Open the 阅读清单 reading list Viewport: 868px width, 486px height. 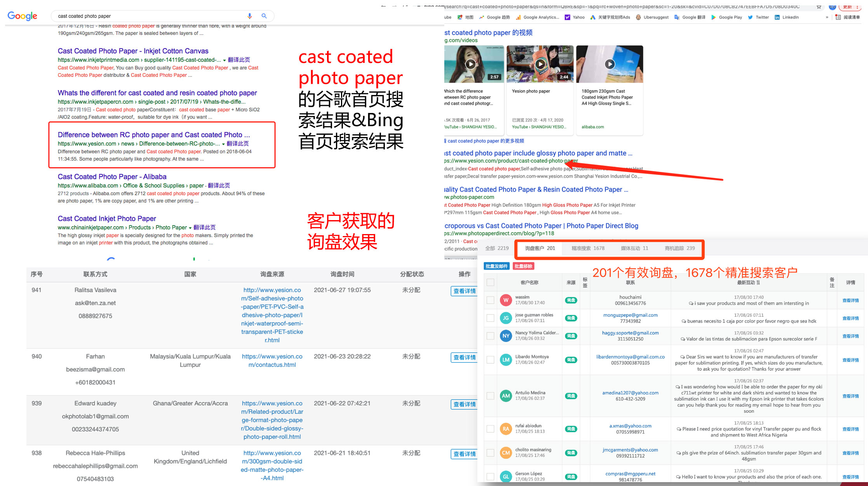[848, 17]
